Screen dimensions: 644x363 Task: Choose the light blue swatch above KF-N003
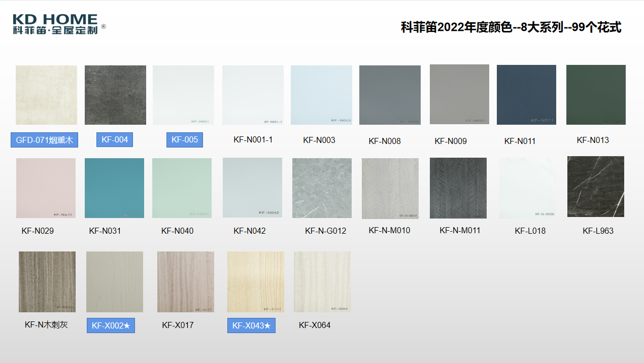(321, 95)
